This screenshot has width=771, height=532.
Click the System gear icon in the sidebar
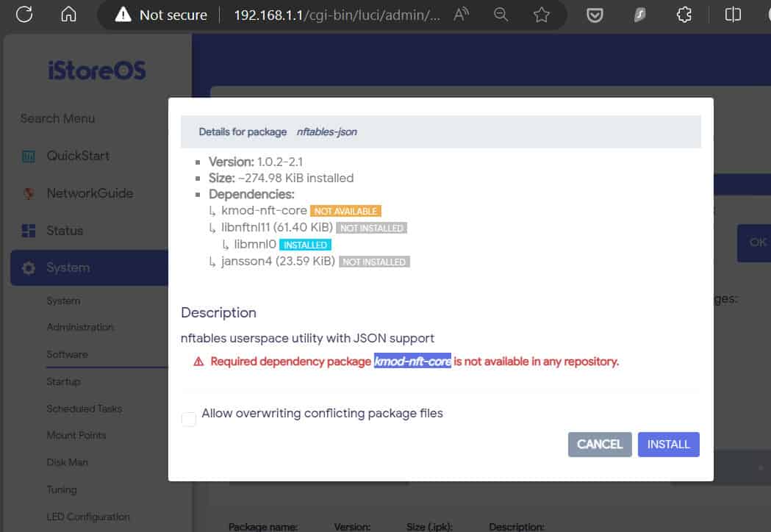coord(29,267)
